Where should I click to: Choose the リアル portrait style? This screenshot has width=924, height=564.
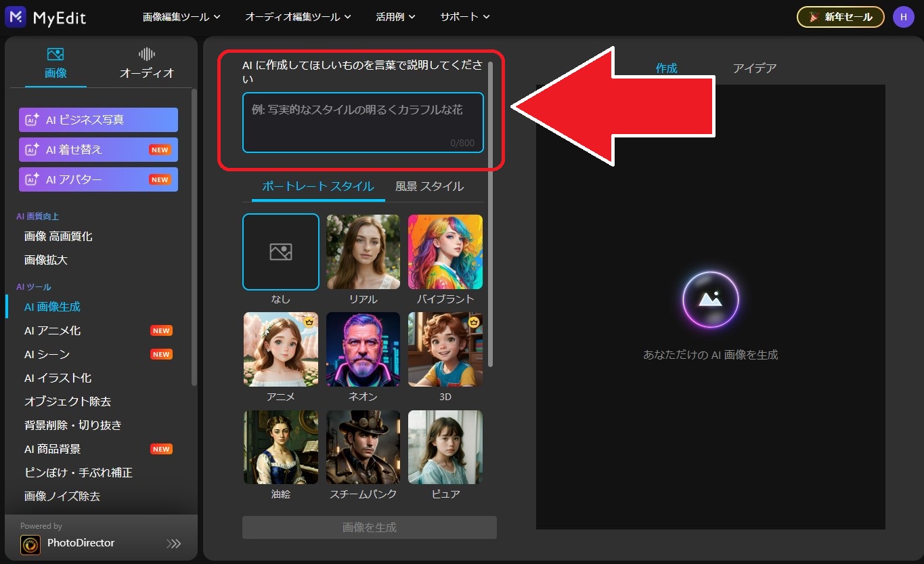click(x=363, y=252)
